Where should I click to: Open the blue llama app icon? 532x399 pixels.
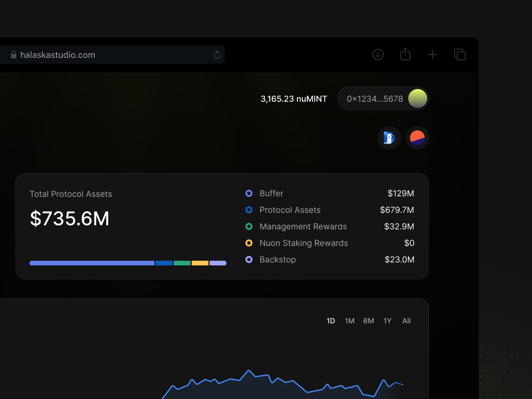click(389, 138)
